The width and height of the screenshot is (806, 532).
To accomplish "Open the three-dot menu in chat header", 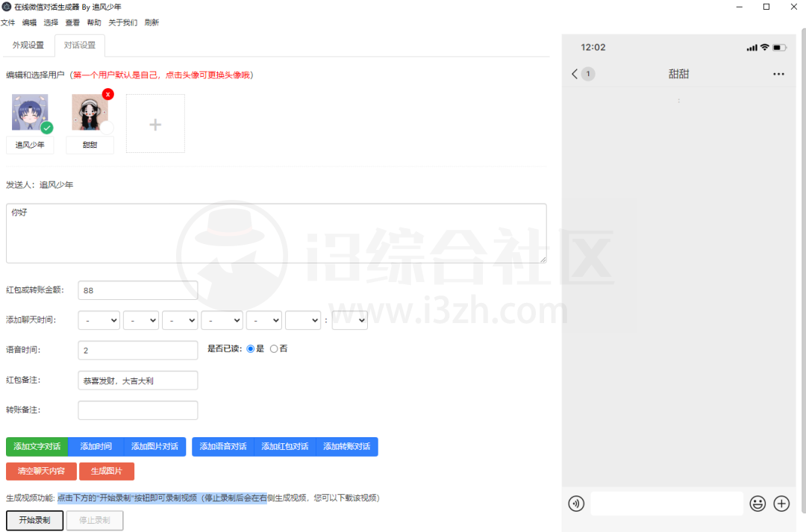I will pyautogui.click(x=778, y=74).
